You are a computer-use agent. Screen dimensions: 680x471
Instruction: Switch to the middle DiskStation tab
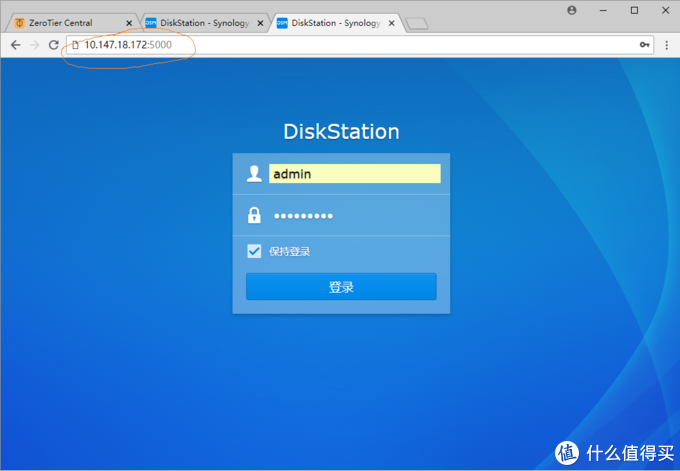pos(200,23)
